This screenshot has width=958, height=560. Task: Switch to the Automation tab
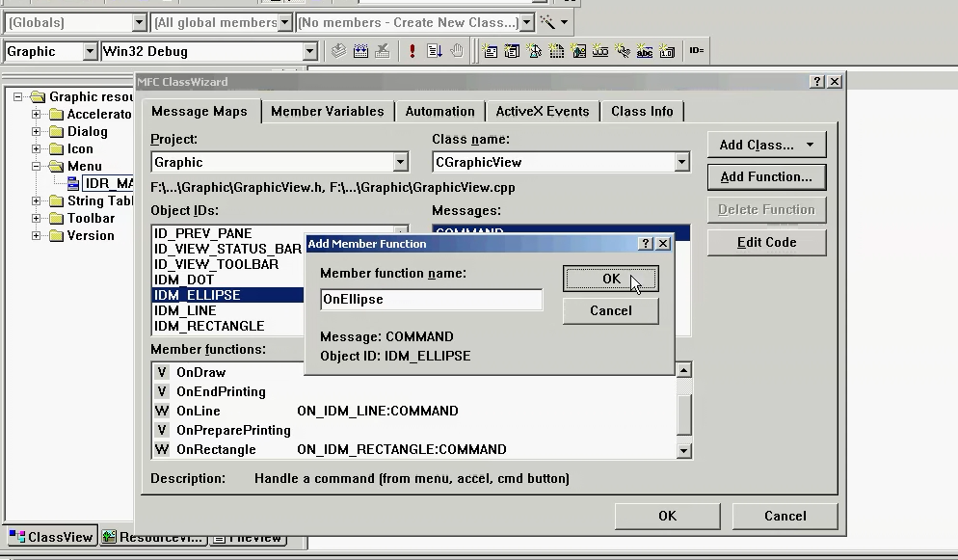point(439,111)
